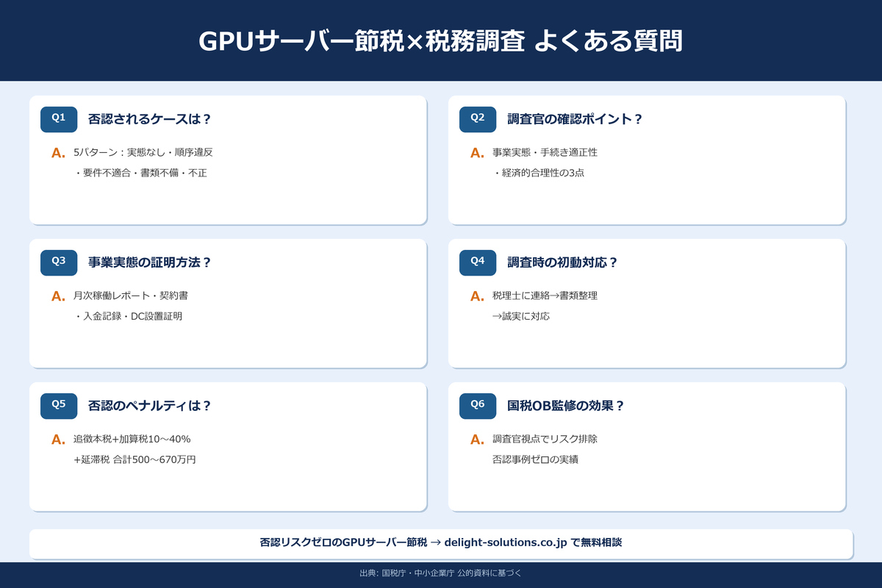Click the 無料相談 call-to-action banner
The width and height of the screenshot is (882, 588).
tap(441, 541)
